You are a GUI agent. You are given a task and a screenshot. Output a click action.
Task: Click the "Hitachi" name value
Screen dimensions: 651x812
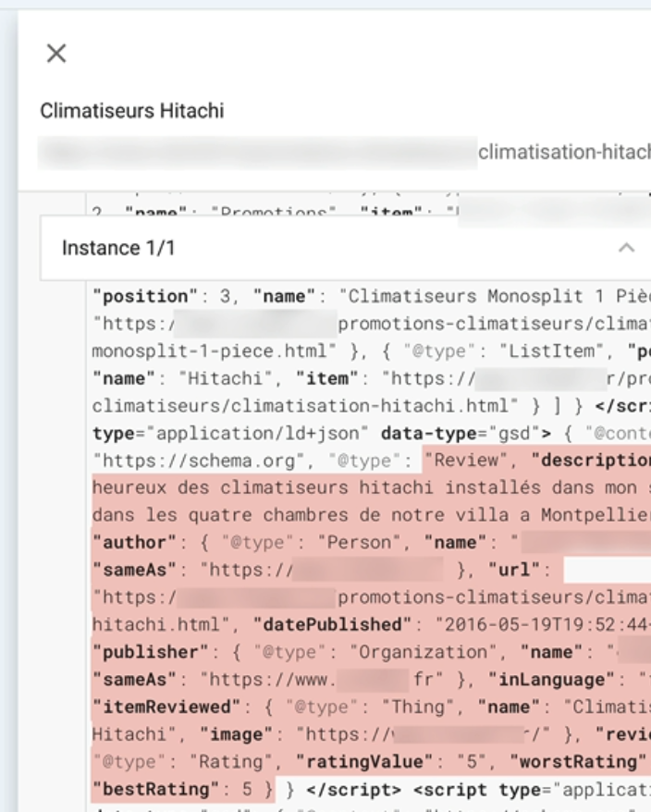[x=225, y=378]
